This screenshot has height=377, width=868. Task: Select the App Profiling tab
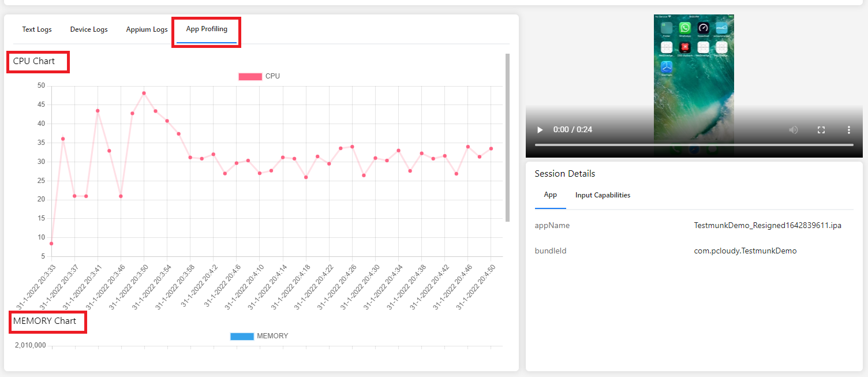(207, 29)
